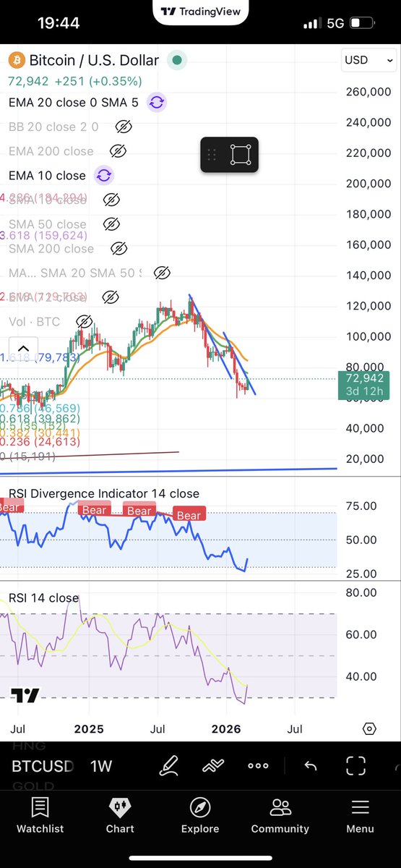Tap the green market status dot
The width and height of the screenshot is (401, 868).
pyautogui.click(x=176, y=60)
